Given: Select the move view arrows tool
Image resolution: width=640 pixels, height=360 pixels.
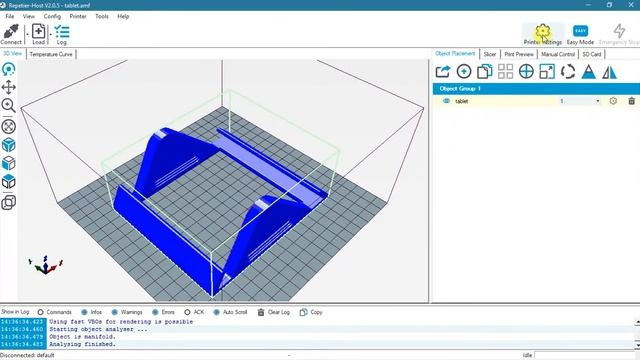Looking at the screenshot, I should coord(9,87).
